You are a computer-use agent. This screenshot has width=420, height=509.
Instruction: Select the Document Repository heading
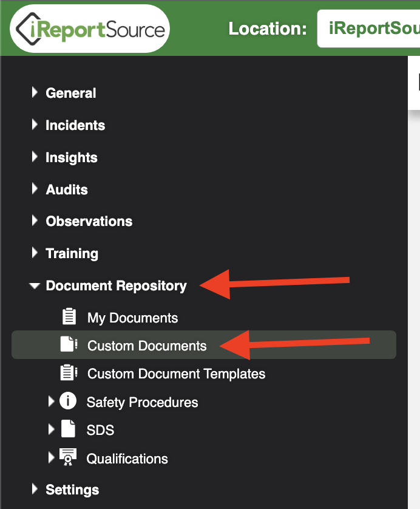coord(117,286)
